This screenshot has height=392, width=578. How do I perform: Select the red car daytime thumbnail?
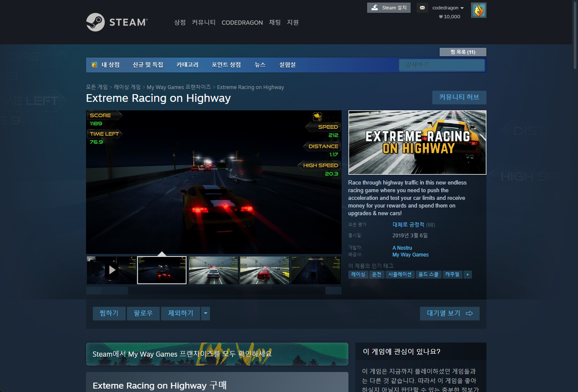click(x=265, y=270)
